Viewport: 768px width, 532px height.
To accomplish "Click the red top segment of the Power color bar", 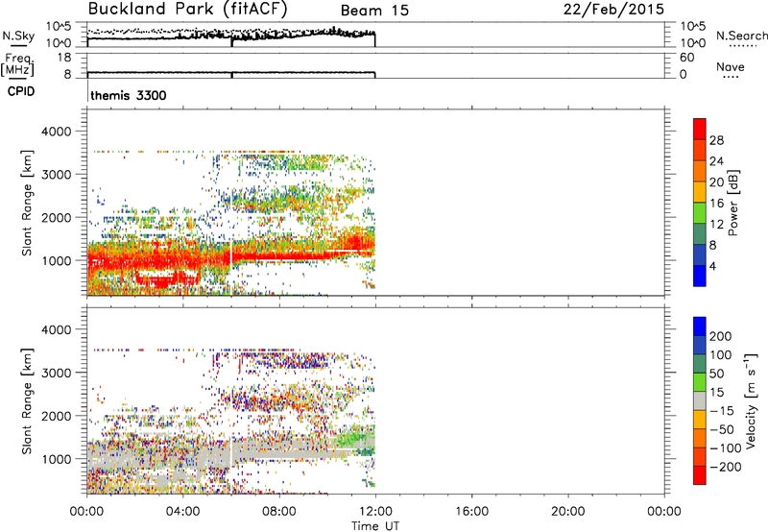I will click(700, 129).
